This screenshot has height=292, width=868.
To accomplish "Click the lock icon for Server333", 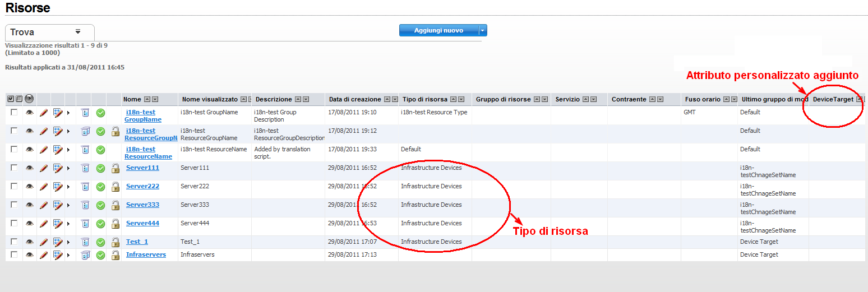I will [116, 205].
